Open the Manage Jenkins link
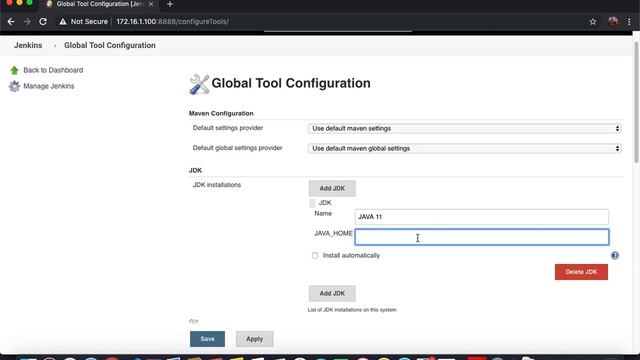The width and height of the screenshot is (640, 360). point(49,86)
